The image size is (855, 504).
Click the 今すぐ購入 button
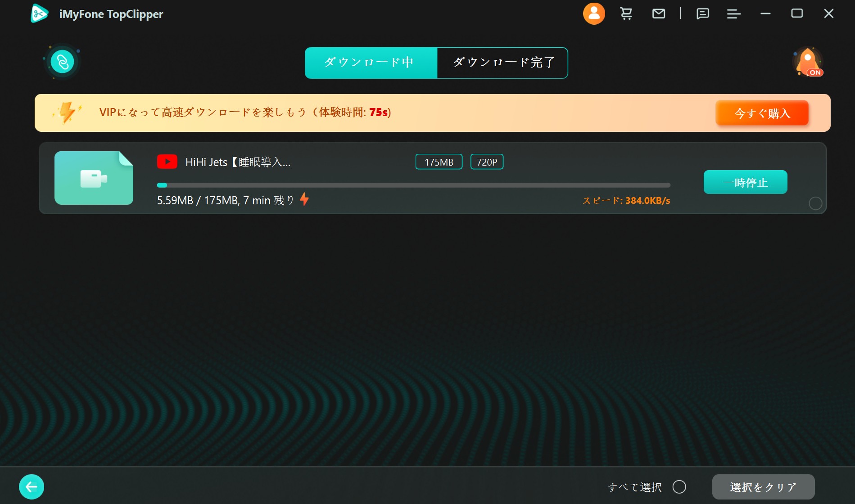tap(762, 113)
